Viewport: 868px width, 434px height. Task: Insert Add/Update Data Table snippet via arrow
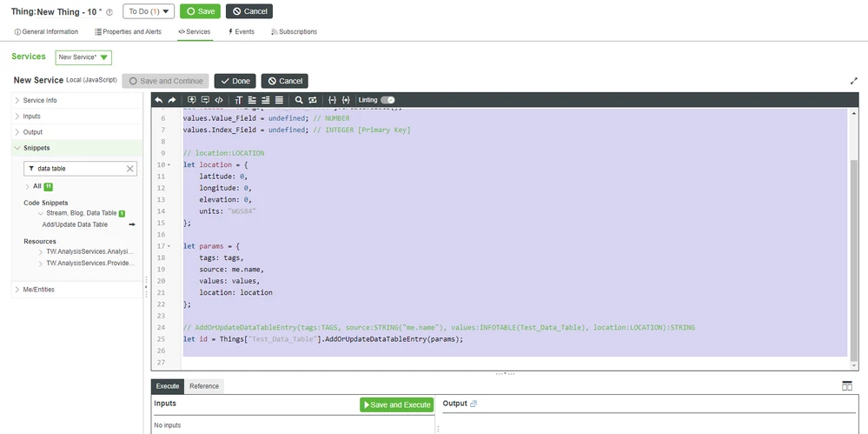pos(132,224)
